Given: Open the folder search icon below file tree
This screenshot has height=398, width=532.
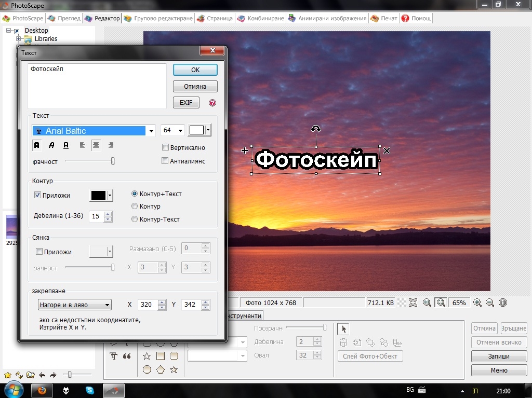Looking at the screenshot, I should [31, 375].
